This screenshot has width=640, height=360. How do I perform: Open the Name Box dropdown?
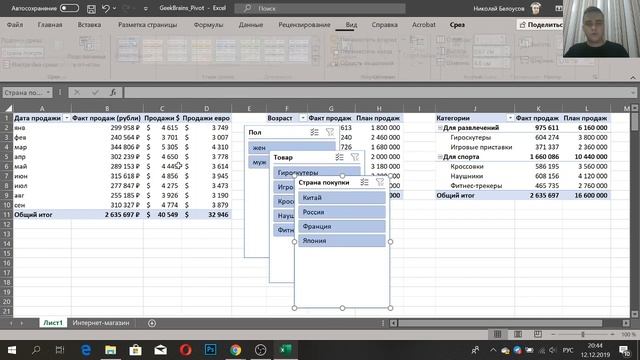(x=48, y=93)
